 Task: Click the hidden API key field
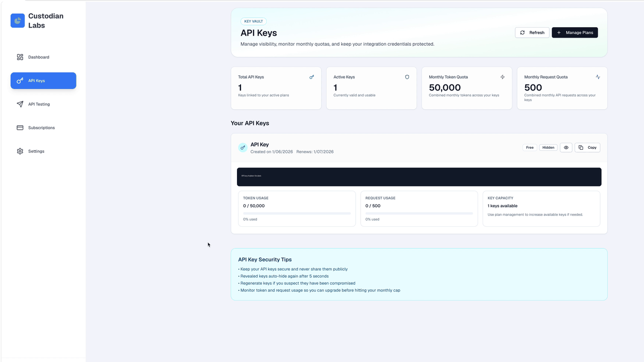click(x=419, y=177)
